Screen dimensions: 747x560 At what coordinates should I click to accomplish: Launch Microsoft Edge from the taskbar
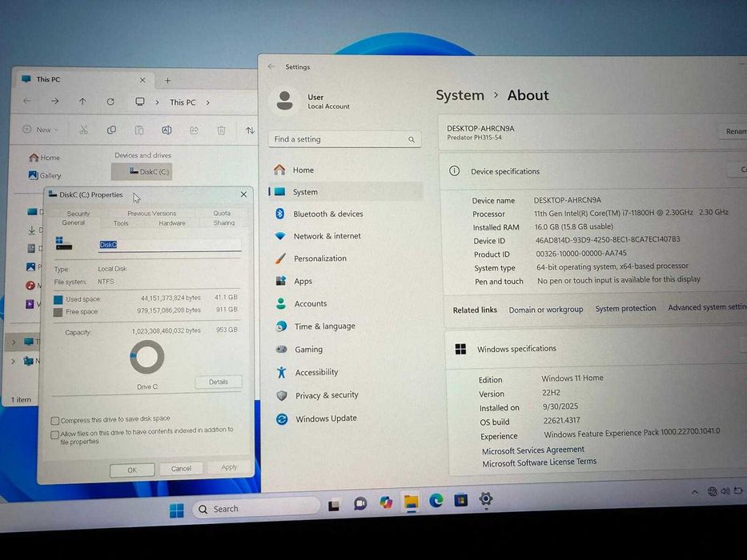click(436, 500)
